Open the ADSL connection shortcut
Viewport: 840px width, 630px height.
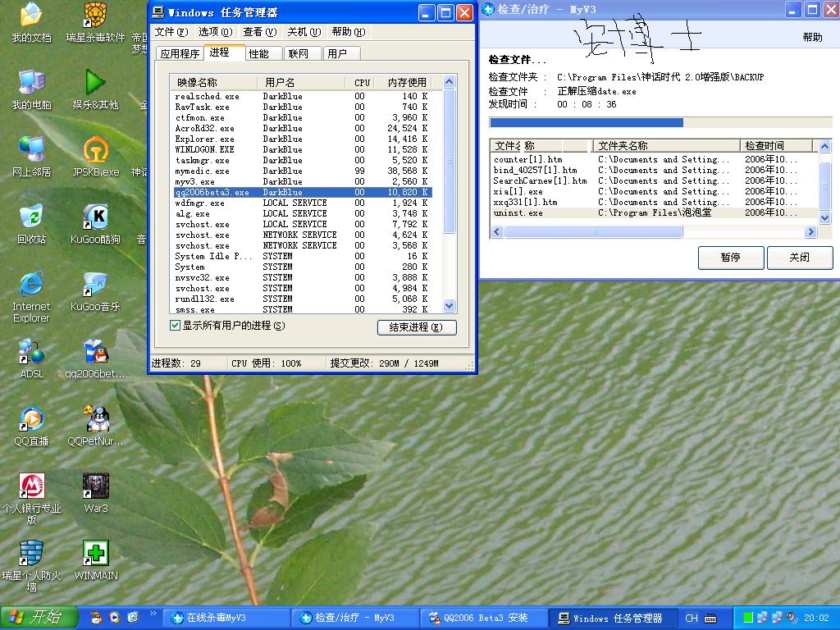coord(31,353)
